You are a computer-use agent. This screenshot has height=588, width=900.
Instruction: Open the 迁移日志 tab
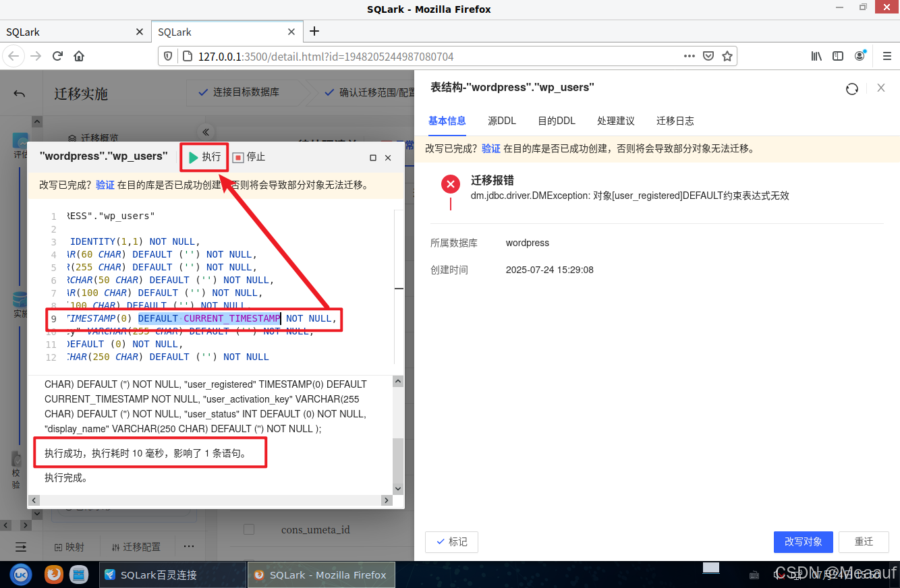coord(675,121)
